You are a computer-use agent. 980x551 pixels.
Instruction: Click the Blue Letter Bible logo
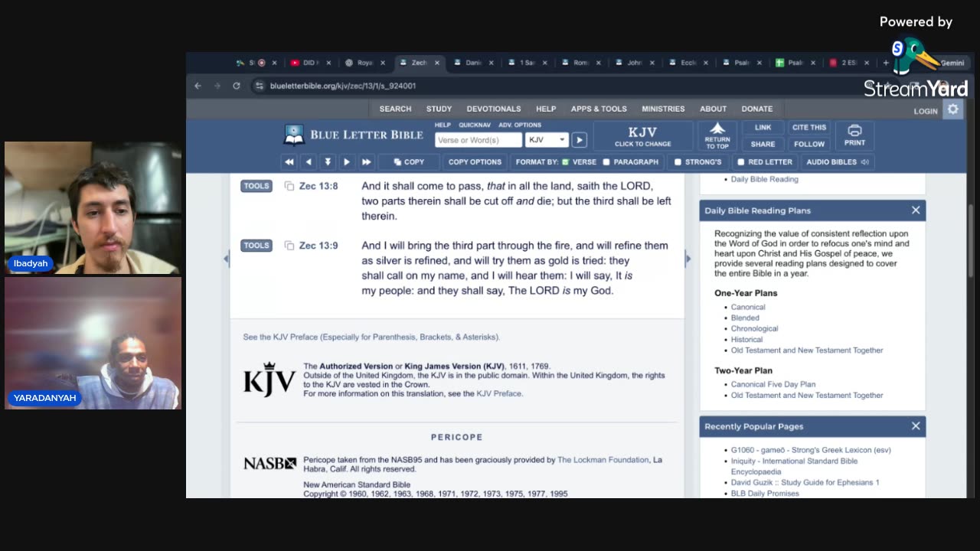[353, 135]
